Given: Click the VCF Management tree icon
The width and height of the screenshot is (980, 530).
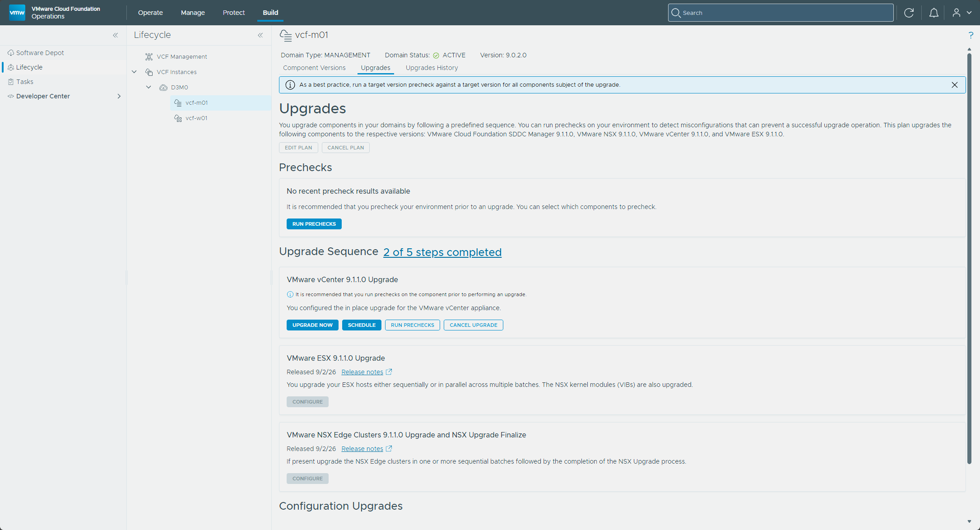Looking at the screenshot, I should tap(149, 56).
